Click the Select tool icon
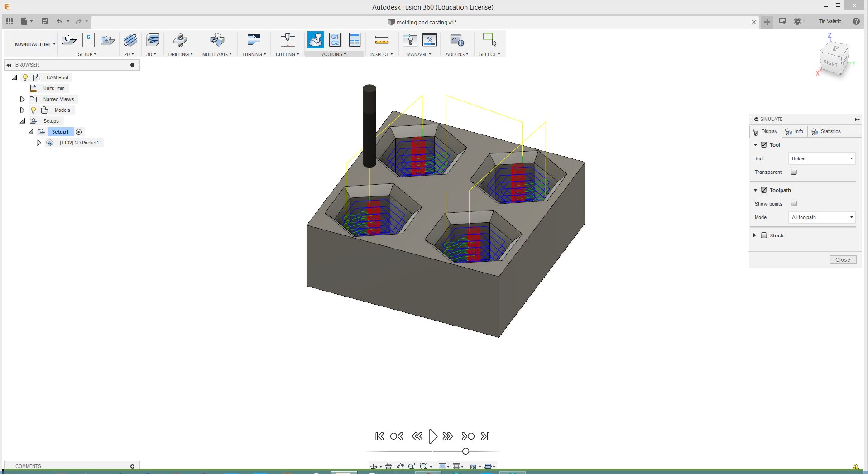Screen dimensions: 868x474 coord(489,39)
